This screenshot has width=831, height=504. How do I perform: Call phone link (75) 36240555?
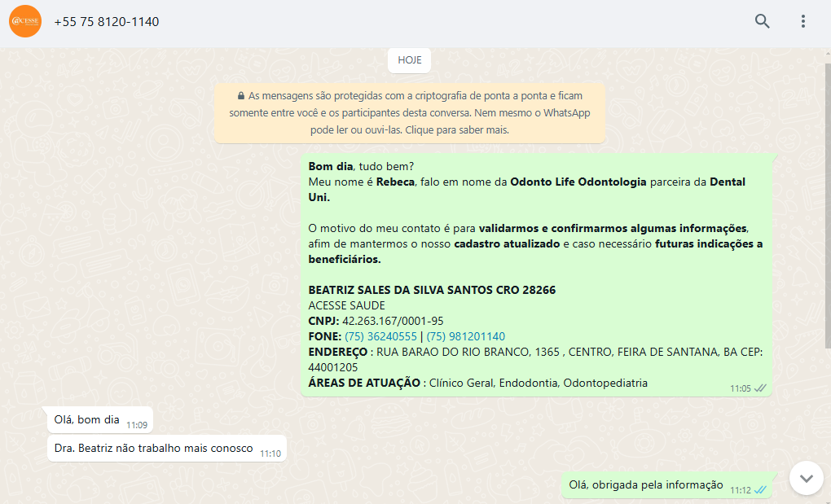380,336
